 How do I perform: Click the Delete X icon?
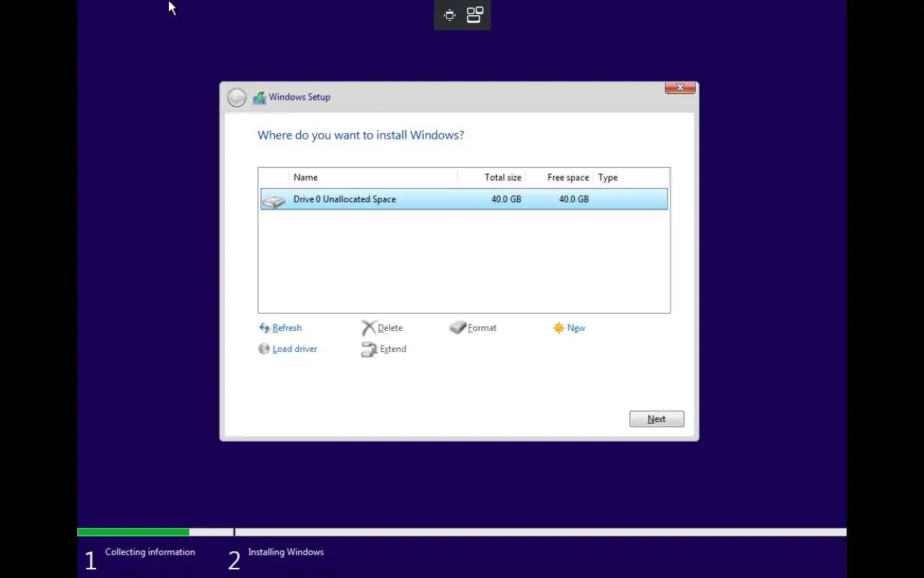(369, 328)
